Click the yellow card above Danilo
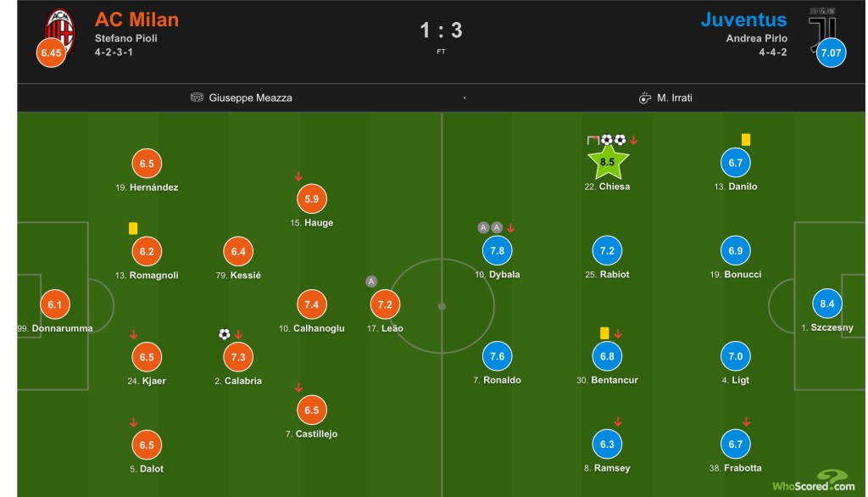This screenshot has width=868, height=497. (746, 140)
